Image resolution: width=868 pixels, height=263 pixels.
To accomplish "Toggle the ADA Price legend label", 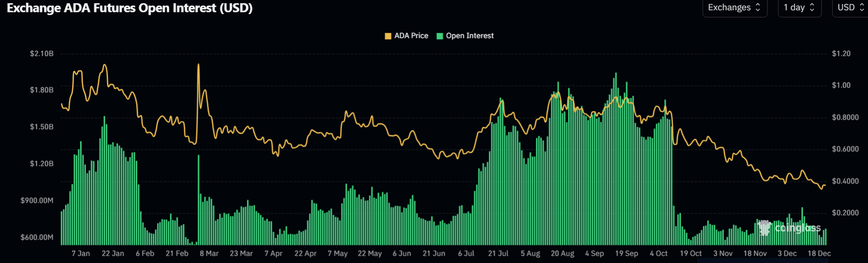I will (x=411, y=36).
